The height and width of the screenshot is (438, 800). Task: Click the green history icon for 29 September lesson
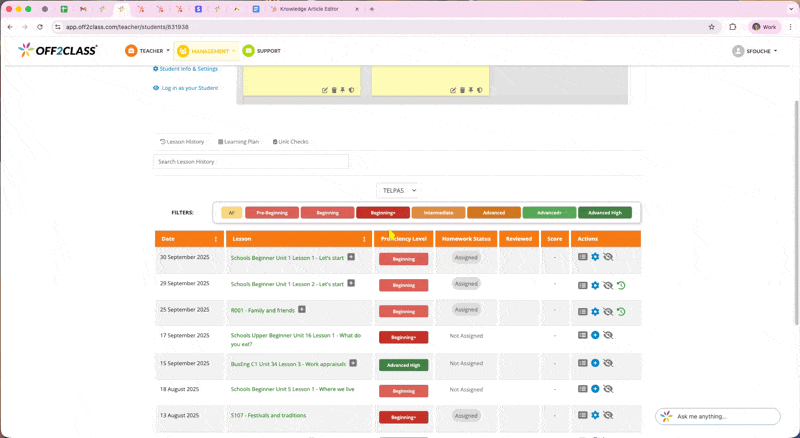tap(621, 285)
